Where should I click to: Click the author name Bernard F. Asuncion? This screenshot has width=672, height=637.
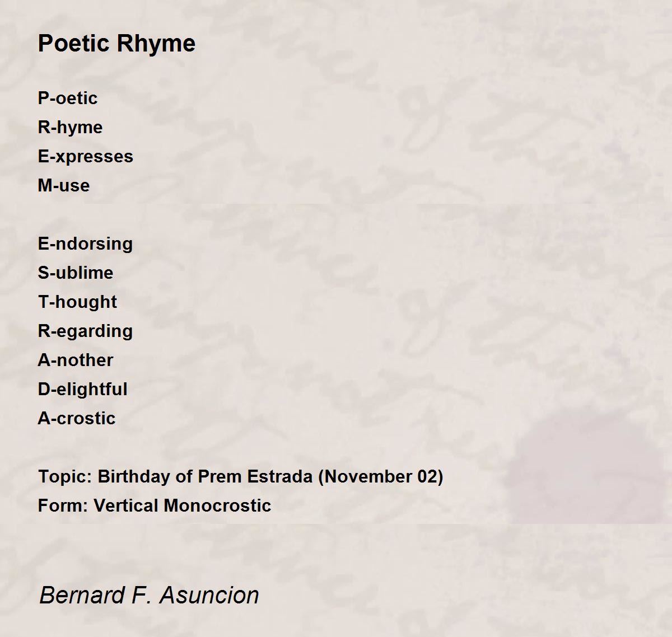coord(149,595)
